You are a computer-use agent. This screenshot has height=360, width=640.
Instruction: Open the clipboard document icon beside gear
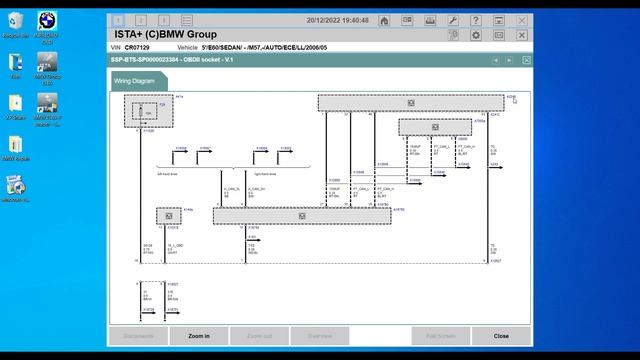coord(453,35)
